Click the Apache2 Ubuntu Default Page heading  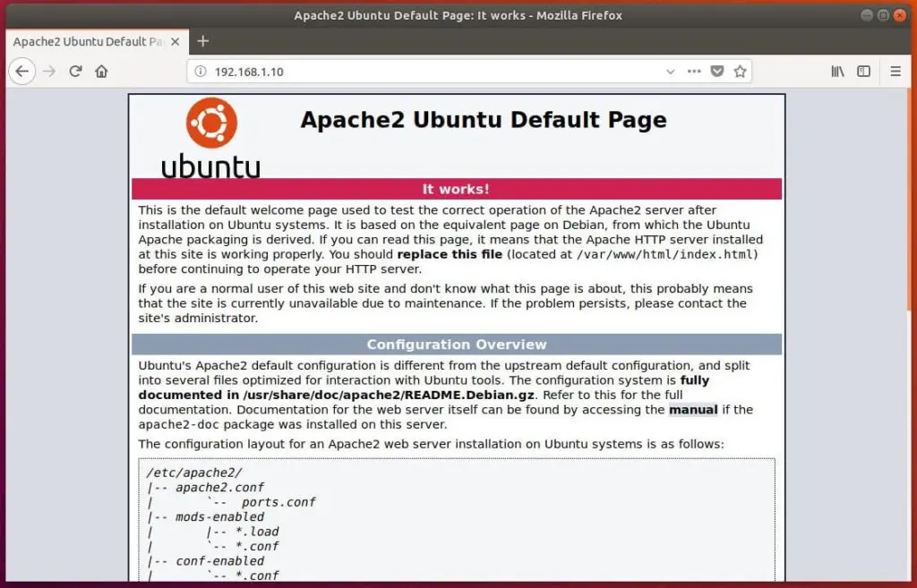[484, 120]
